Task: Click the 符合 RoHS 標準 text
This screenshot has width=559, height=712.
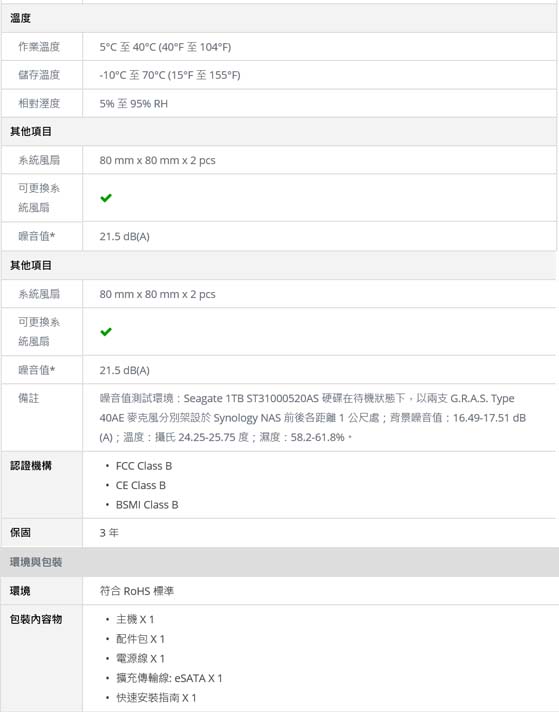Action: coord(137,591)
